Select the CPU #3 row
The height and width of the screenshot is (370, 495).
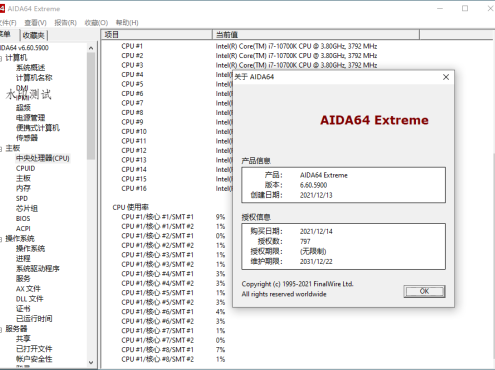click(x=132, y=65)
